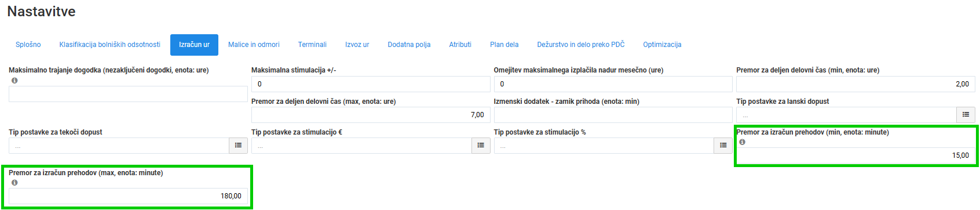The width and height of the screenshot is (980, 210).
Task: Open the Plan dela tab
Action: pyautogui.click(x=504, y=45)
